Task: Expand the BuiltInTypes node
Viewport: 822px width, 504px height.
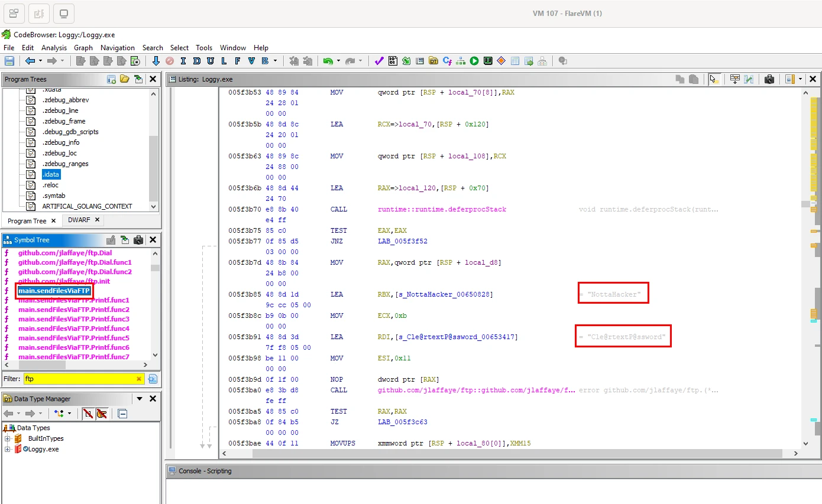Action: pyautogui.click(x=8, y=438)
